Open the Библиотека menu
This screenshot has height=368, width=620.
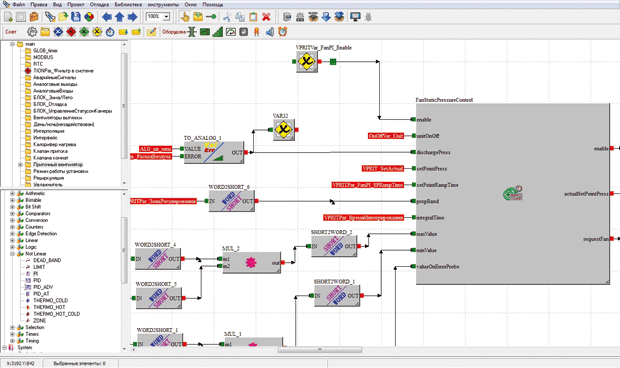[x=128, y=4]
